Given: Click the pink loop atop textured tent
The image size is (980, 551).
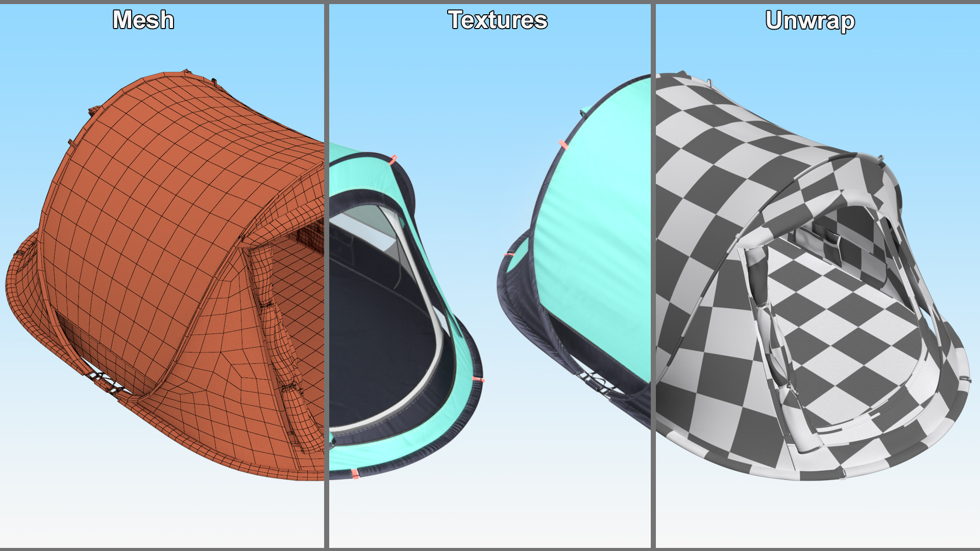Looking at the screenshot, I should (393, 160).
